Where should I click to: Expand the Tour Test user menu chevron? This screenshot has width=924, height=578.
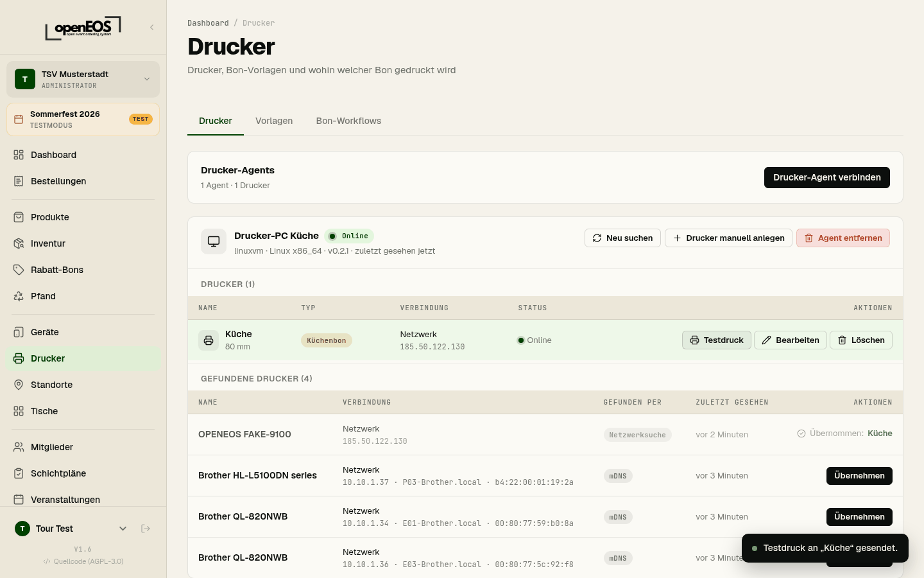click(123, 529)
